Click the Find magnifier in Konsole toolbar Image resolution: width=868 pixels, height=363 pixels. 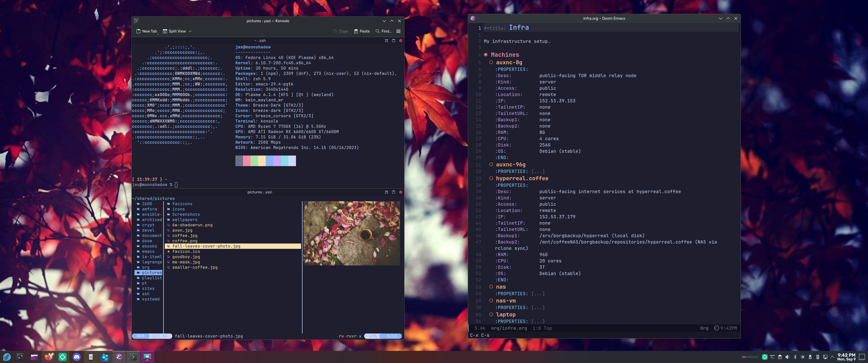click(377, 31)
